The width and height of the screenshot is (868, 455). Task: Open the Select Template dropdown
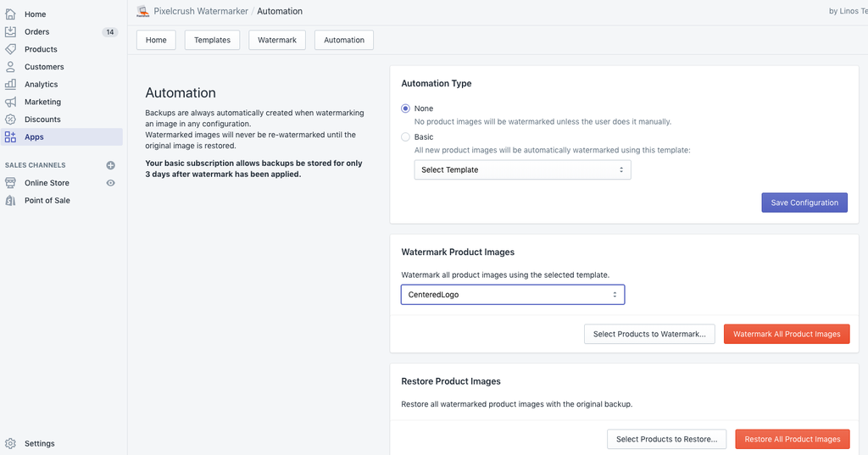(x=522, y=169)
